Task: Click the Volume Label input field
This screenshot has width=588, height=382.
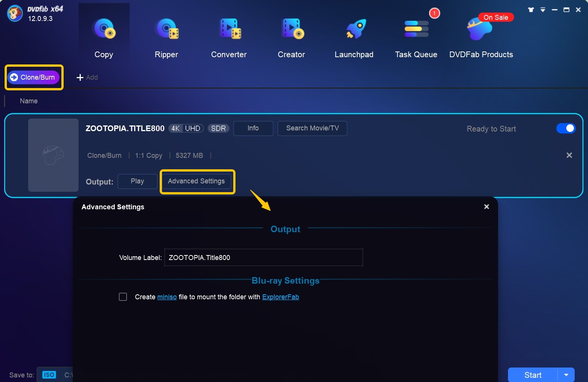Action: click(x=264, y=257)
